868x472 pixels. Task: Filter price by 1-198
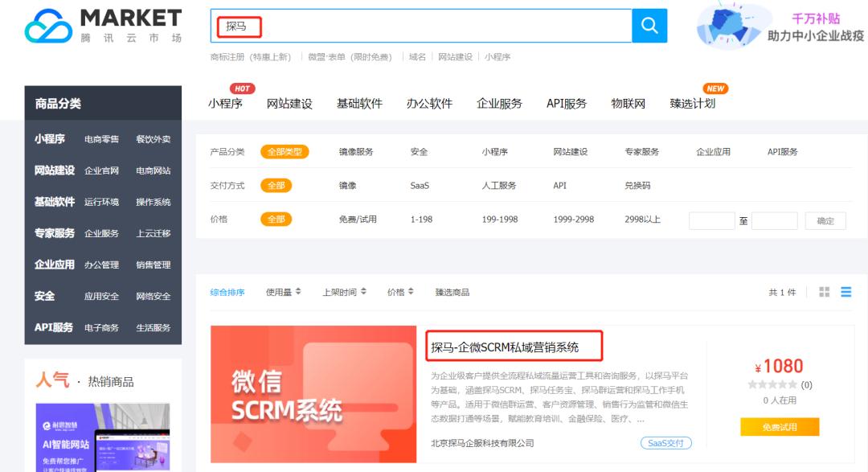click(421, 220)
